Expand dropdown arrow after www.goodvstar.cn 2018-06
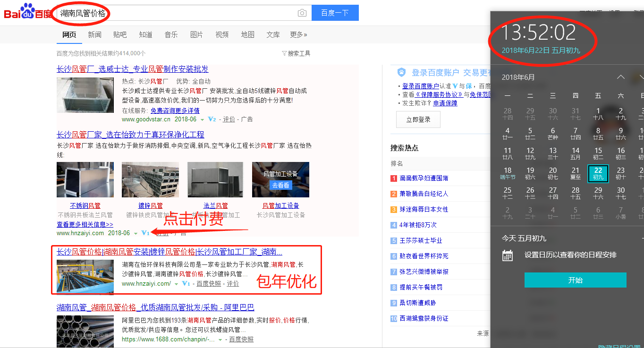This screenshot has width=644, height=348. tap(202, 120)
